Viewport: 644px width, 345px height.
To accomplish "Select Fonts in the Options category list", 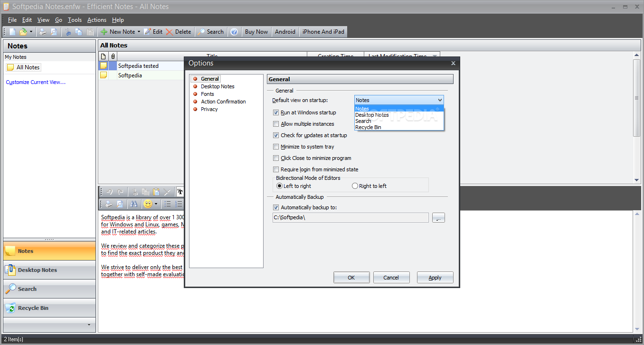I will (208, 94).
